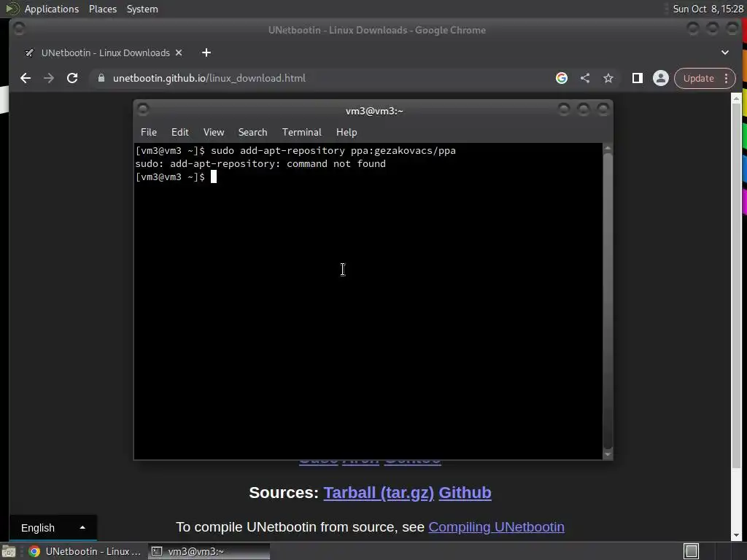
Task: Open terminal Edit menu
Action: 180,133
